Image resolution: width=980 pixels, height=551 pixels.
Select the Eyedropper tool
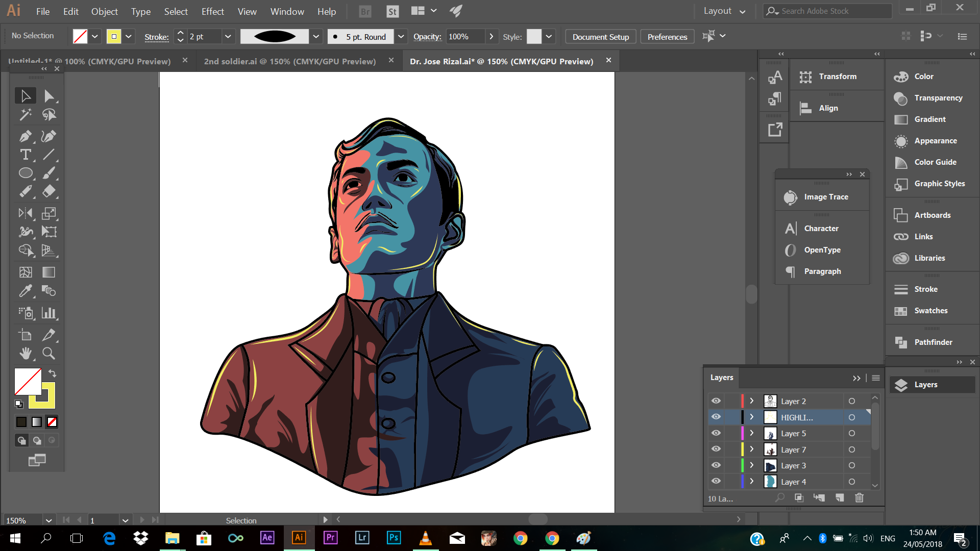click(26, 290)
